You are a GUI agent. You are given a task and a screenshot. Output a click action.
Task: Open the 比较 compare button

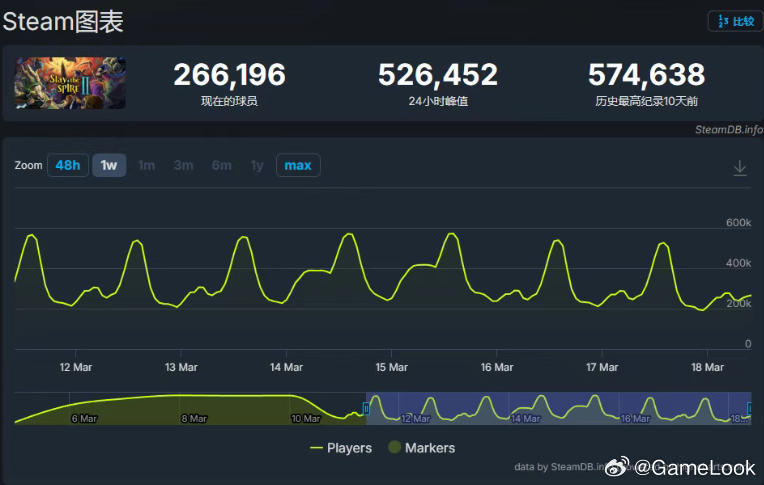tap(736, 21)
